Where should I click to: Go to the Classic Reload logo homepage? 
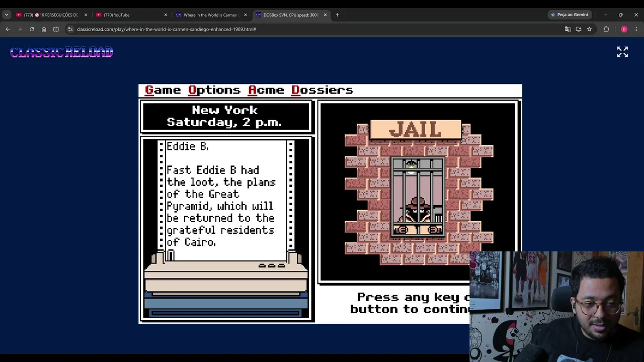pyautogui.click(x=61, y=52)
